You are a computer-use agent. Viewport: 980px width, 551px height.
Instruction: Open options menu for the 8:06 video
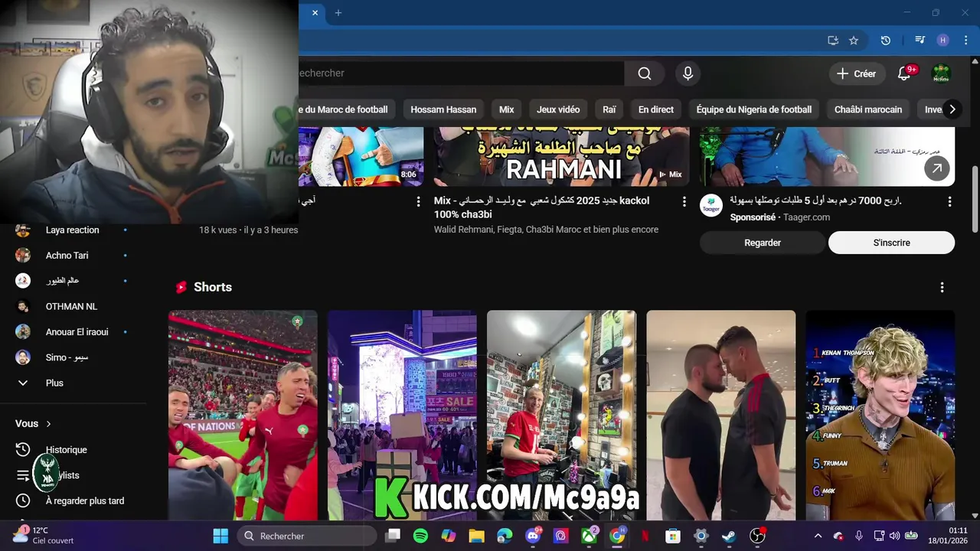point(418,201)
